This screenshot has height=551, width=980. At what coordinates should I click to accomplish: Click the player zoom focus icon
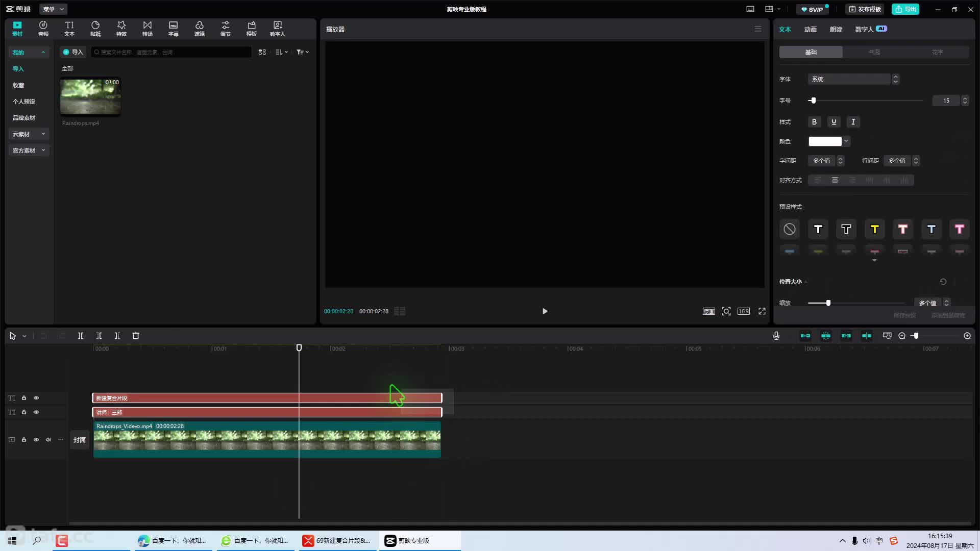(x=726, y=311)
